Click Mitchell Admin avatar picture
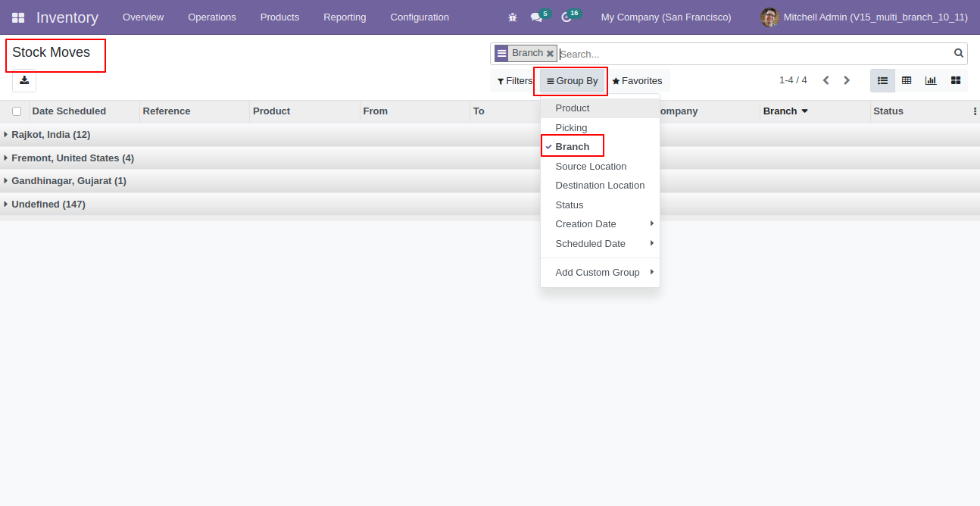The image size is (980, 506). pos(769,17)
